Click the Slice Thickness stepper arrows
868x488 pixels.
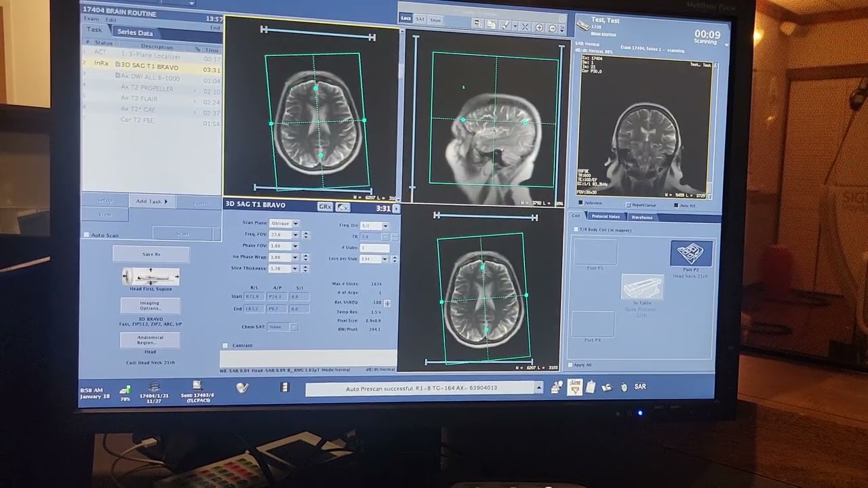pos(306,269)
